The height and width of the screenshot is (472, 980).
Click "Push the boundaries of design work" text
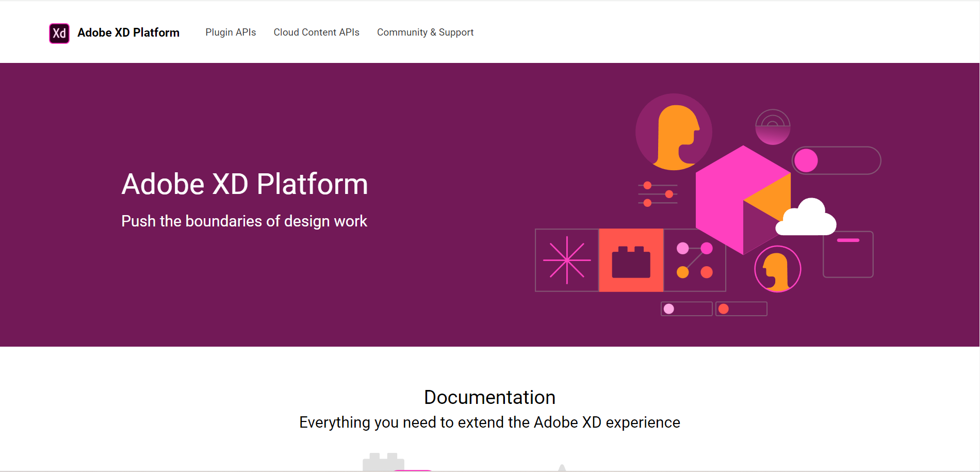[x=244, y=221]
